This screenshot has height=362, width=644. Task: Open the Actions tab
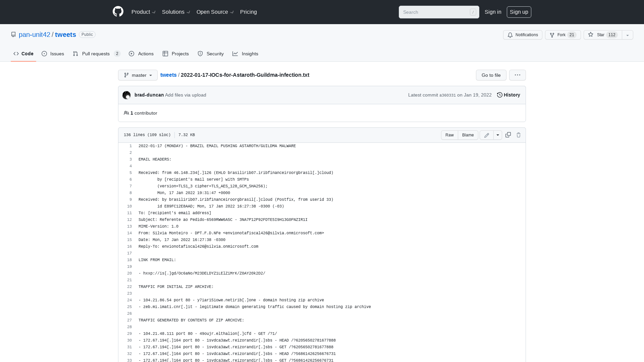pos(141,54)
